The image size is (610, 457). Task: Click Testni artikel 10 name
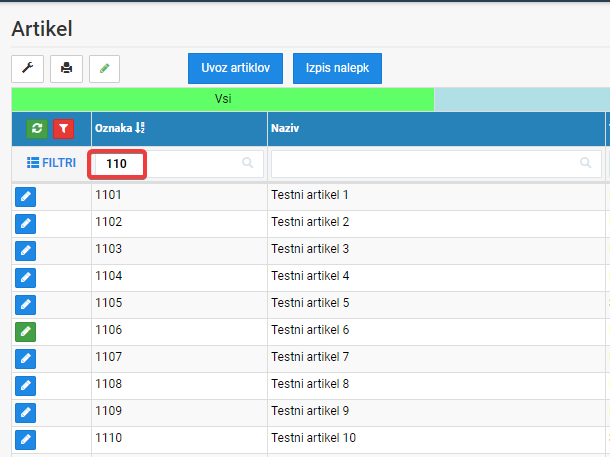314,438
